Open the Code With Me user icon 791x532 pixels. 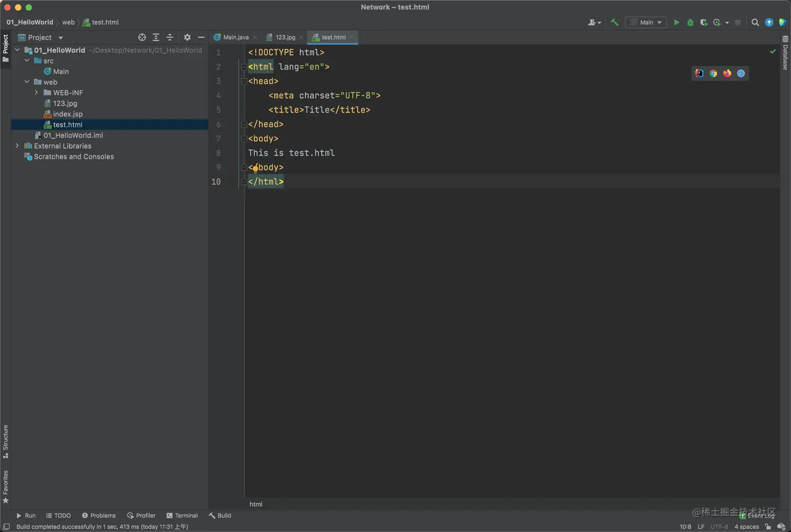pos(594,22)
